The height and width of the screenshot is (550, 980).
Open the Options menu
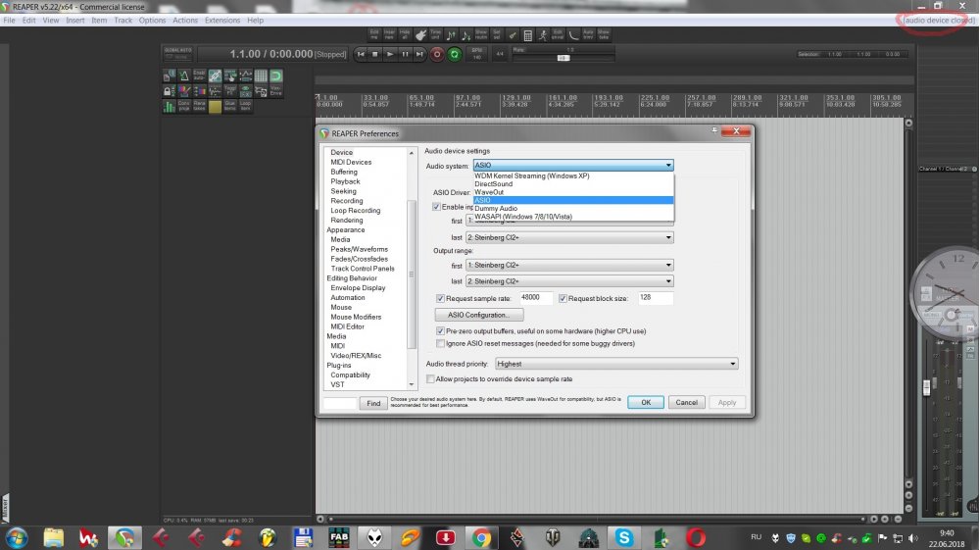pyautogui.click(x=153, y=20)
